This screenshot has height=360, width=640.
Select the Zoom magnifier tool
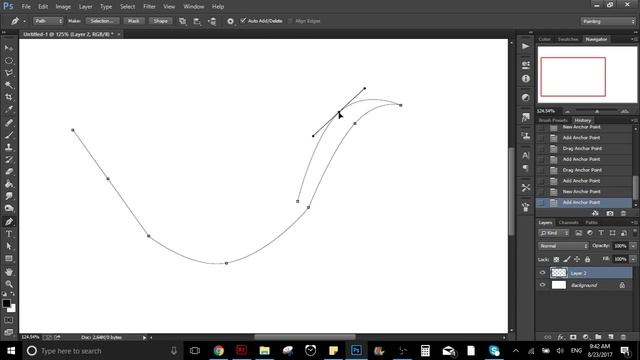click(9, 284)
